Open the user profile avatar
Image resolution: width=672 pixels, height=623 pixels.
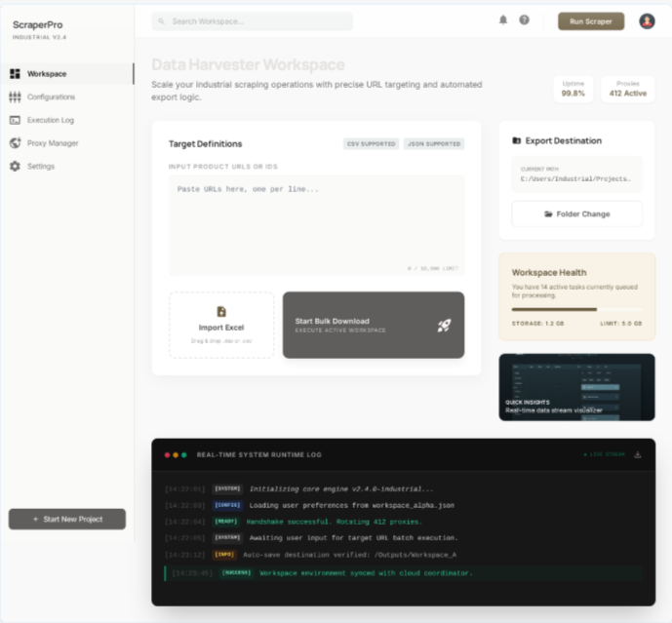point(647,21)
